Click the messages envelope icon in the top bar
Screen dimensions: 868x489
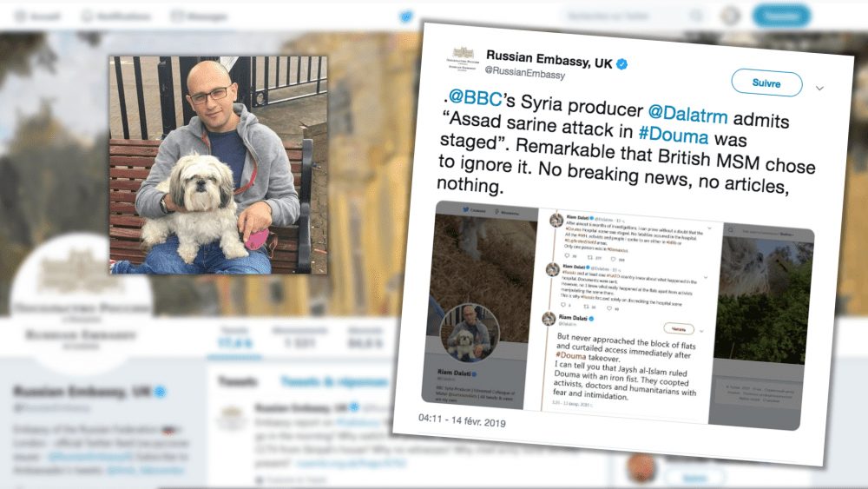click(x=177, y=16)
